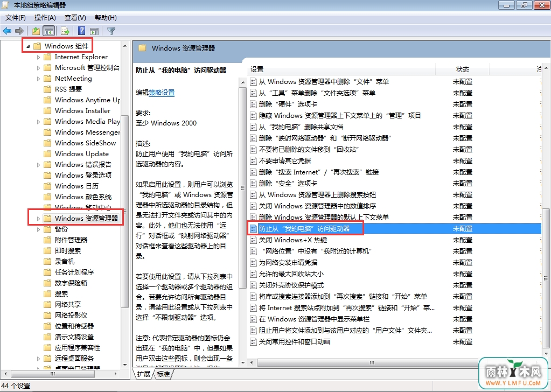This screenshot has width=551, height=392.
Task: Click the 录音机 folder icon
Action: tap(47, 261)
